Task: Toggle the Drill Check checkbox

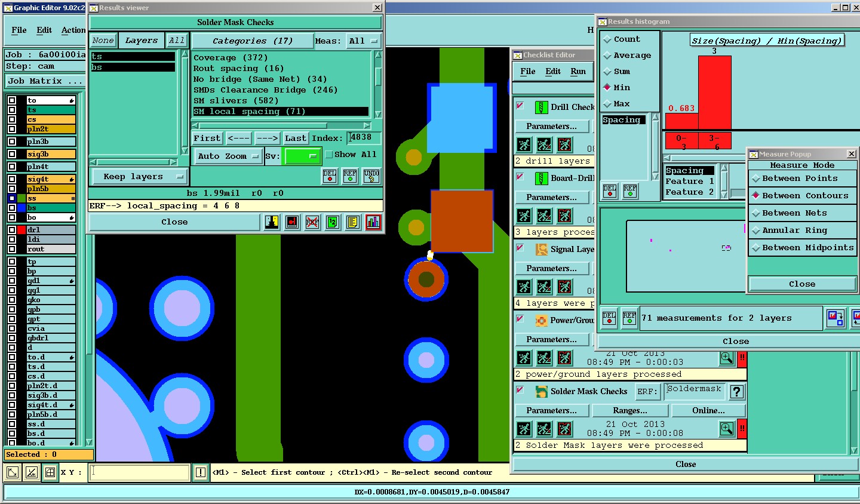Action: pyautogui.click(x=520, y=106)
